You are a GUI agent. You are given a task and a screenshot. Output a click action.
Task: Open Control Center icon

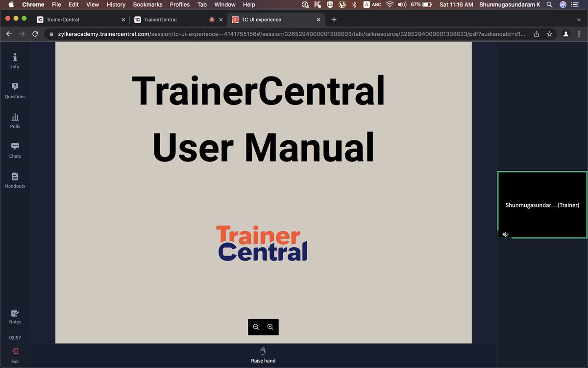pyautogui.click(x=575, y=4)
